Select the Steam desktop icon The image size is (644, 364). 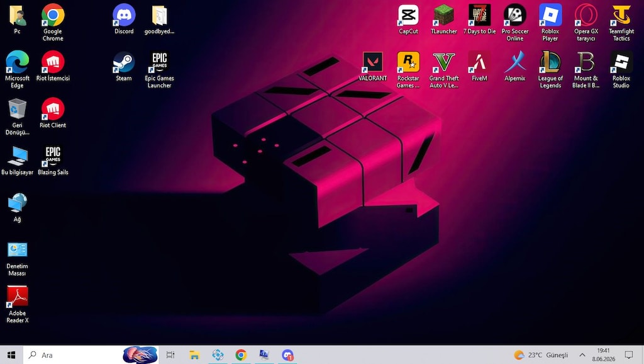pyautogui.click(x=124, y=67)
